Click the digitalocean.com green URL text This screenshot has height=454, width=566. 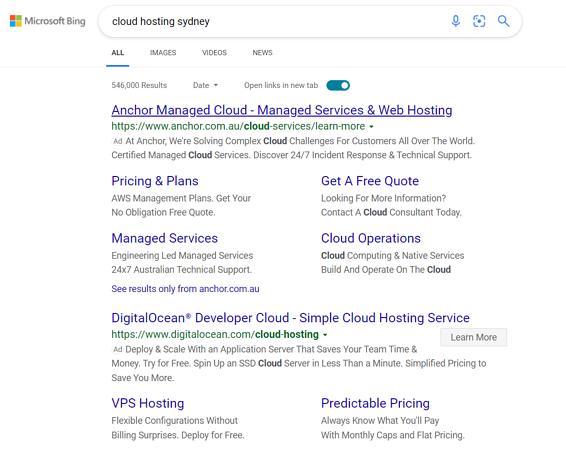[x=215, y=335]
